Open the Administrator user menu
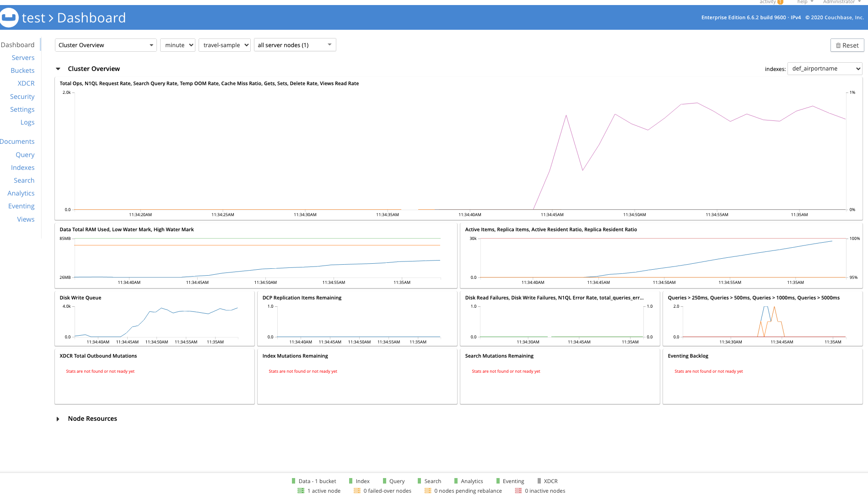This screenshot has height=495, width=868. pyautogui.click(x=842, y=2)
